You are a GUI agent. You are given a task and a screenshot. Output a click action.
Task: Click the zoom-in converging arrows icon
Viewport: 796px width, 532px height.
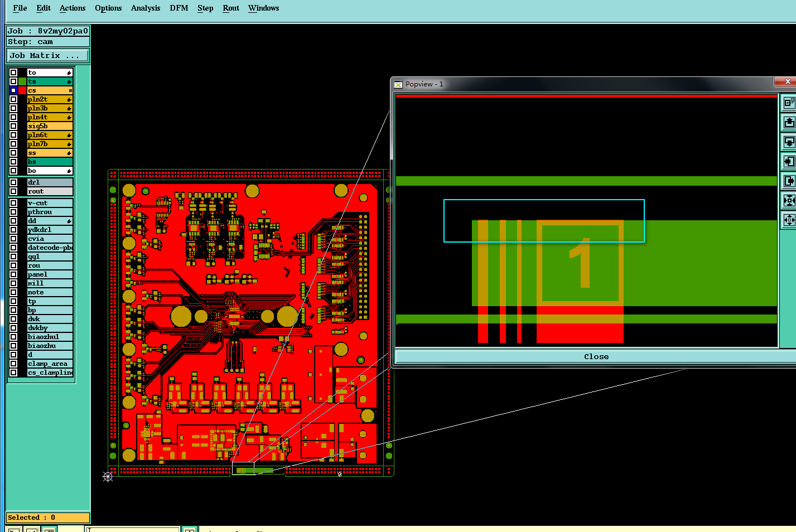(x=789, y=200)
